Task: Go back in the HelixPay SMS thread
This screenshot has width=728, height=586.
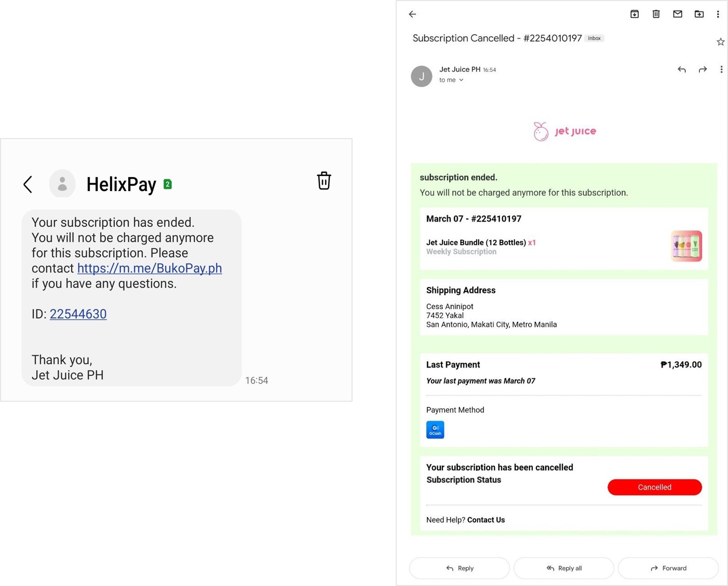Action: point(28,184)
